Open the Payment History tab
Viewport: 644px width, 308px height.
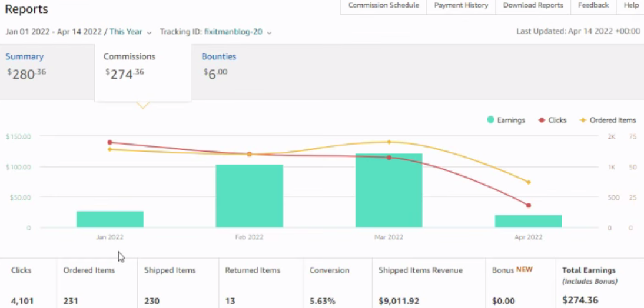point(461,5)
